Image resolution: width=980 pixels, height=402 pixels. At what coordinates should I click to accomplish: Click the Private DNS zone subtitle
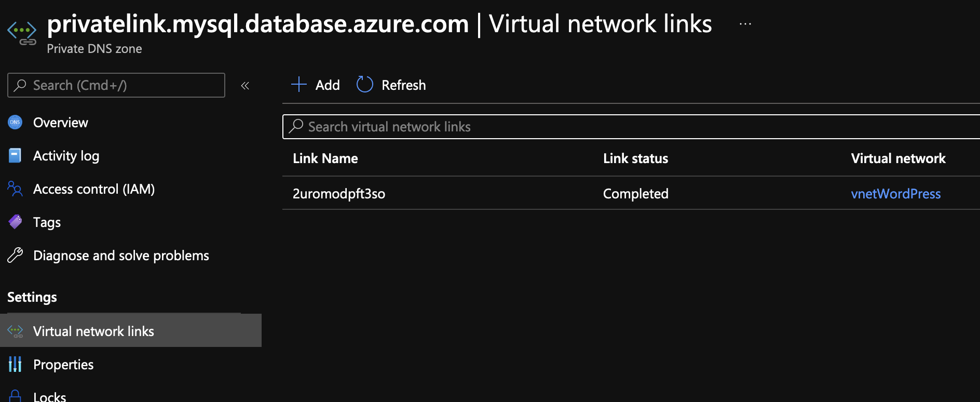point(94,49)
